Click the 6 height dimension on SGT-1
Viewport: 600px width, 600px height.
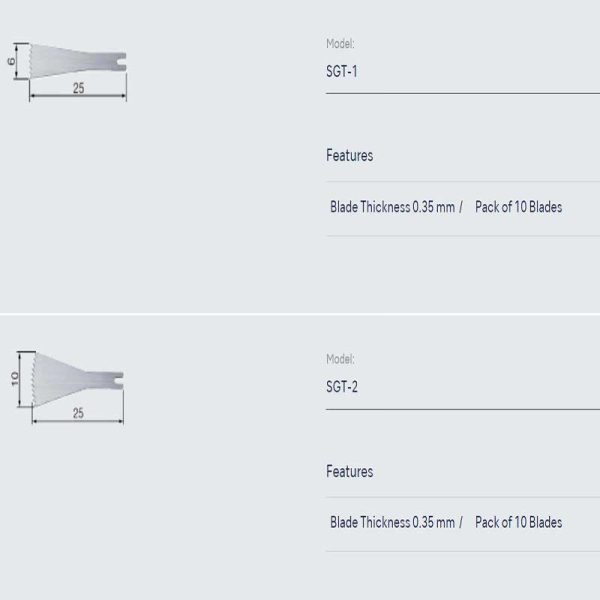click(12, 61)
